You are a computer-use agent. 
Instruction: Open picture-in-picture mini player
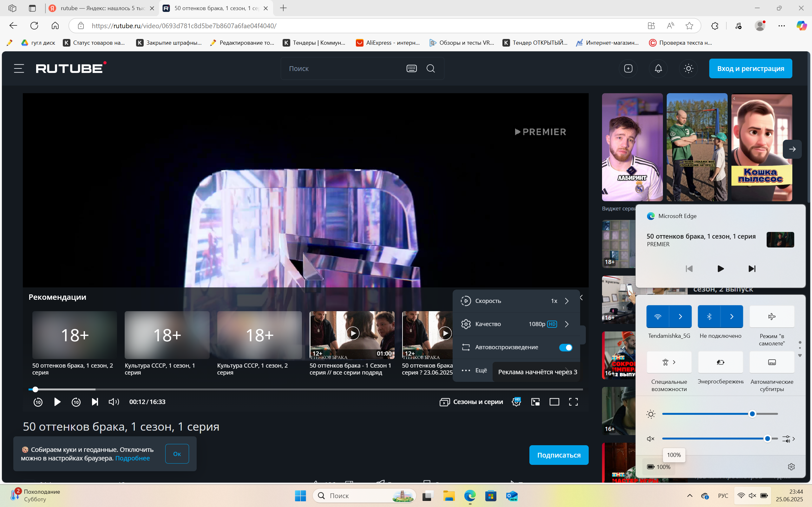click(x=535, y=402)
